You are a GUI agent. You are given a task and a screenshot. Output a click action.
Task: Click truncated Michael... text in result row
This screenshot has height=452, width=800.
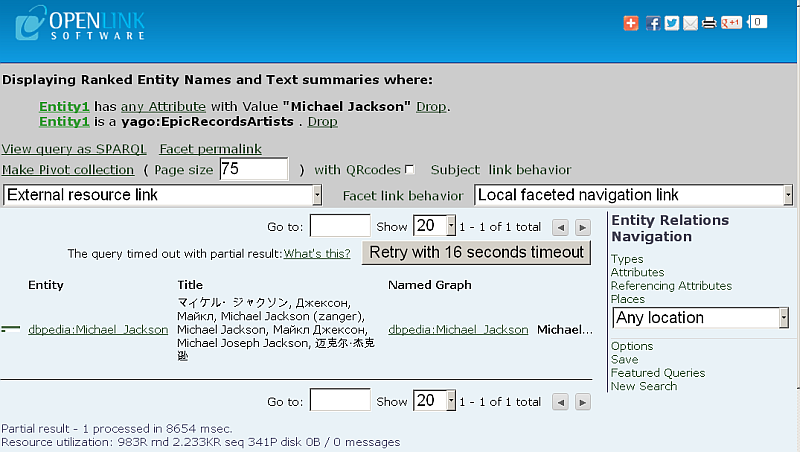pyautogui.click(x=565, y=330)
